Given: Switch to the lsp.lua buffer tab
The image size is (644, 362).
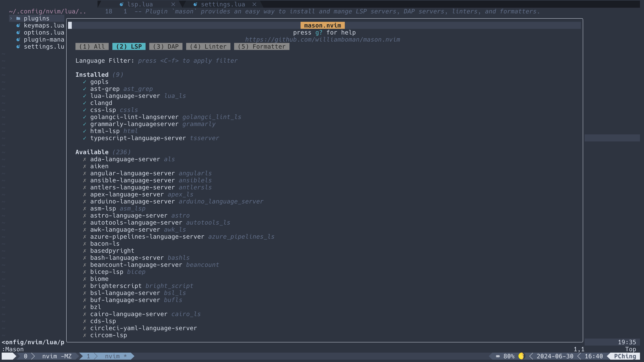Looking at the screenshot, I should (x=140, y=4).
